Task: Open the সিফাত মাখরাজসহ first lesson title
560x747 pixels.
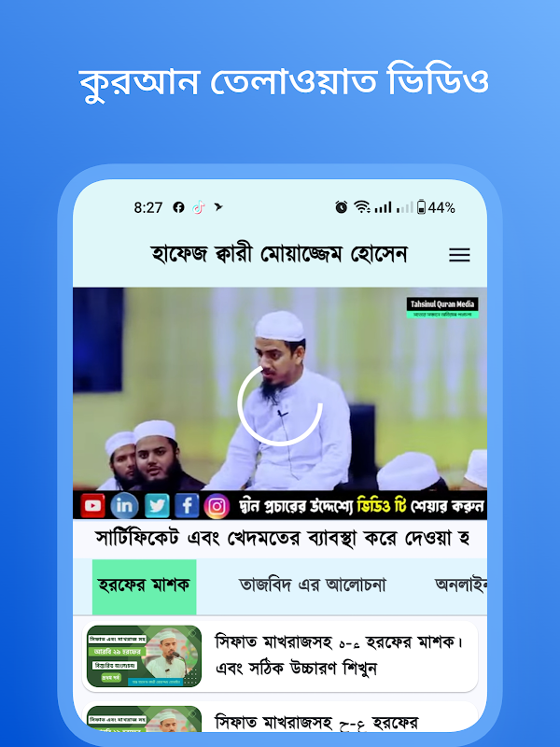Action: point(339,655)
